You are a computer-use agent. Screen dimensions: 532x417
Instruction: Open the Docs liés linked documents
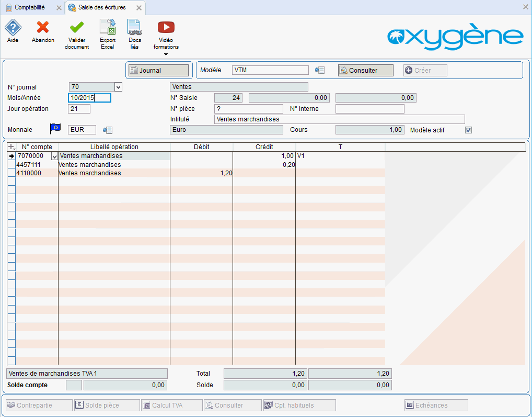pyautogui.click(x=135, y=28)
